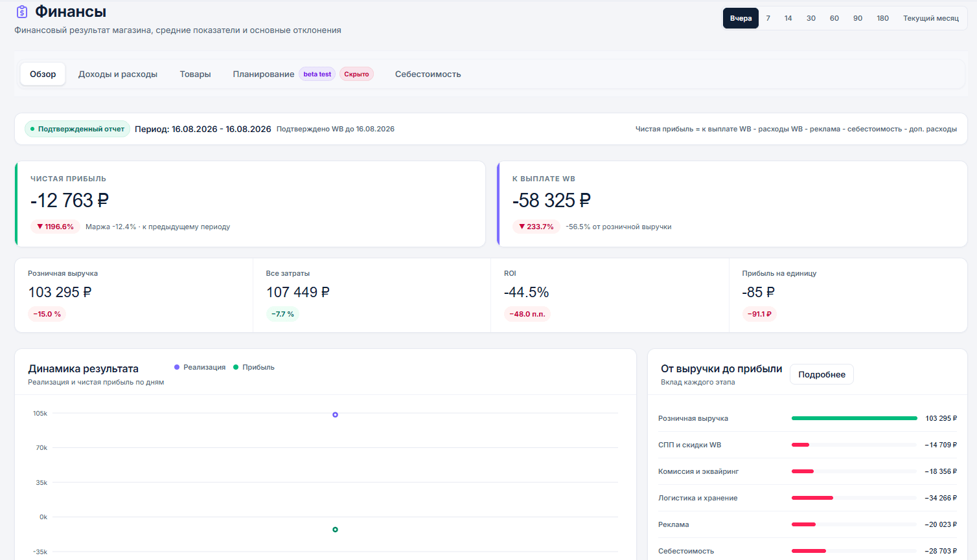977x560 pixels.
Task: Click the Подтвержденный отчет status badge
Action: 77,129
